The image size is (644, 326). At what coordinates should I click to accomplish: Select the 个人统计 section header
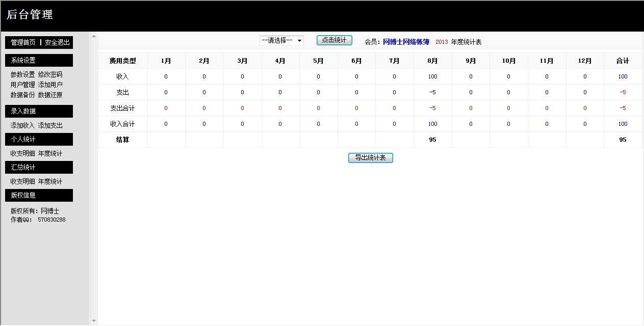[39, 139]
